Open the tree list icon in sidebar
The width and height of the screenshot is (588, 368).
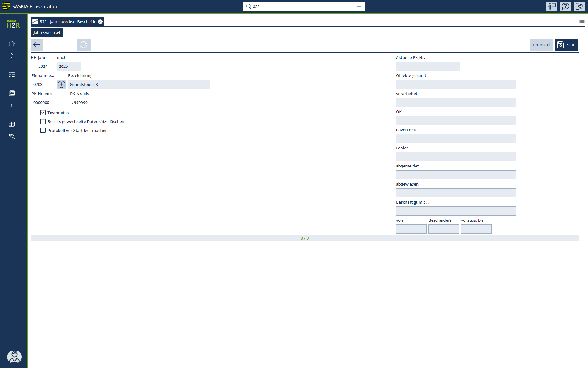(12, 75)
